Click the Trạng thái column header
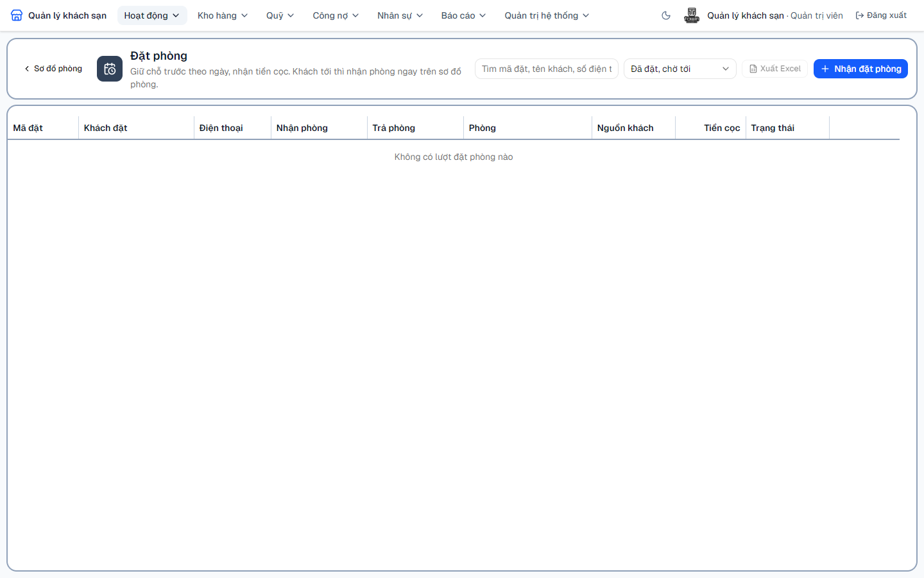Image resolution: width=924 pixels, height=578 pixels. pos(787,128)
